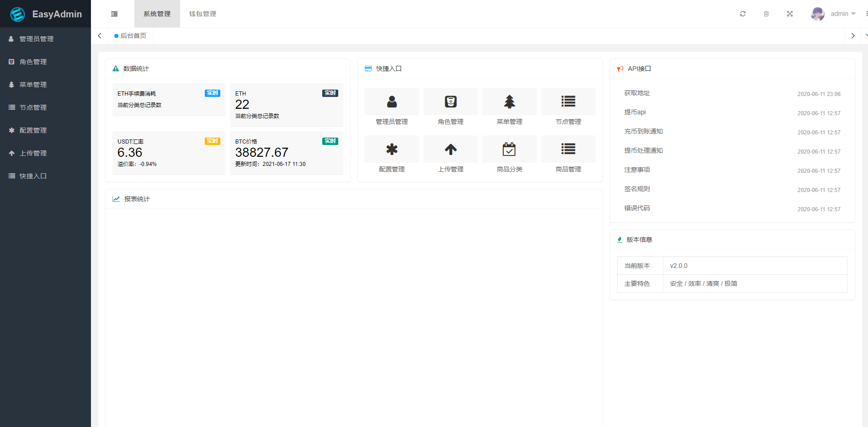The width and height of the screenshot is (868, 427).
Task: Click the sidebar collapse menu icon
Action: click(114, 14)
